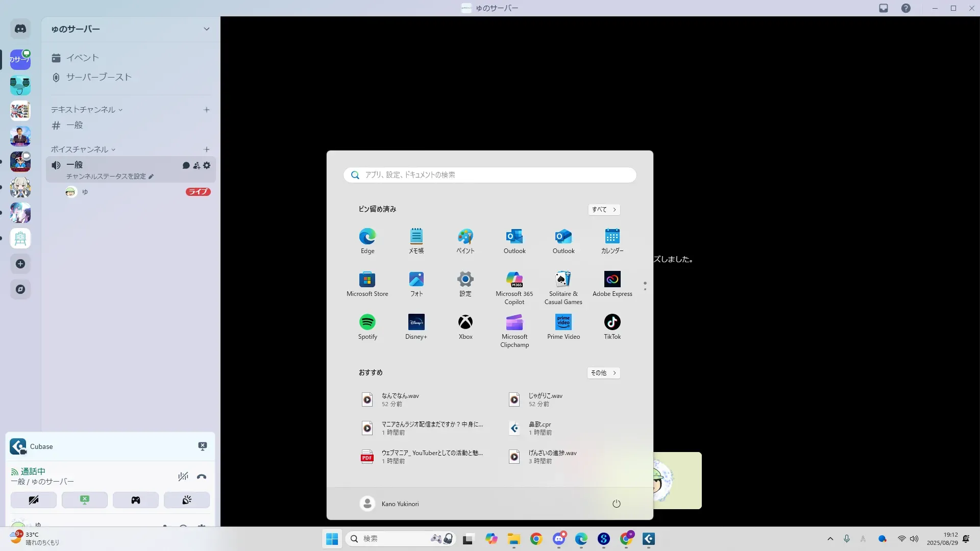Click the soundboard button in voice panel
Viewport: 980px width, 551px height.
[x=187, y=500]
